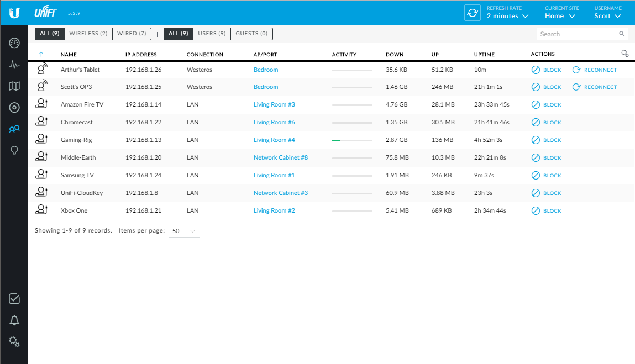Click Middle-Earth wired client icon
The image size is (635, 364).
pyautogui.click(x=41, y=157)
